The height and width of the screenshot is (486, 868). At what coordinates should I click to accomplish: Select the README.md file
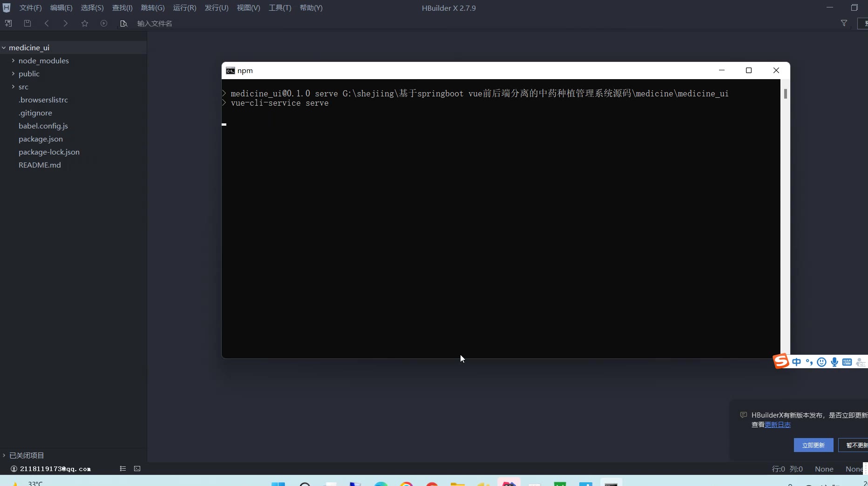pyautogui.click(x=40, y=165)
